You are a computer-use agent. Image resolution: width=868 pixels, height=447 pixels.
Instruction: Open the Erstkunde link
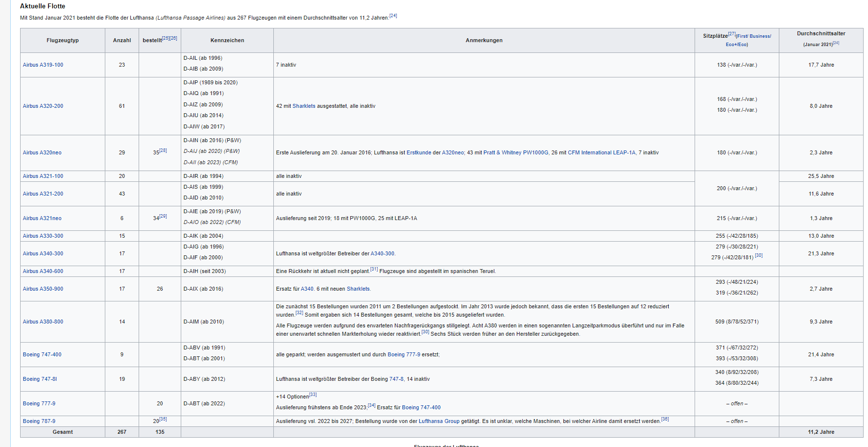tap(419, 152)
